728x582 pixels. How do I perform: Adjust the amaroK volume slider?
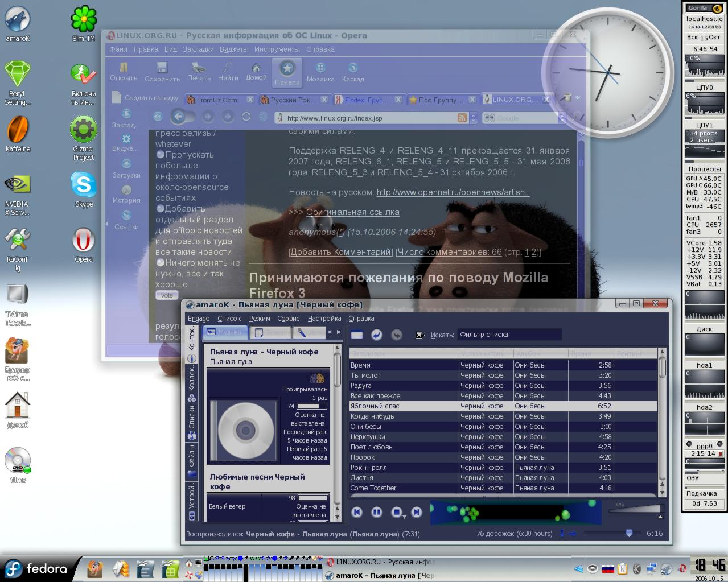click(635, 510)
